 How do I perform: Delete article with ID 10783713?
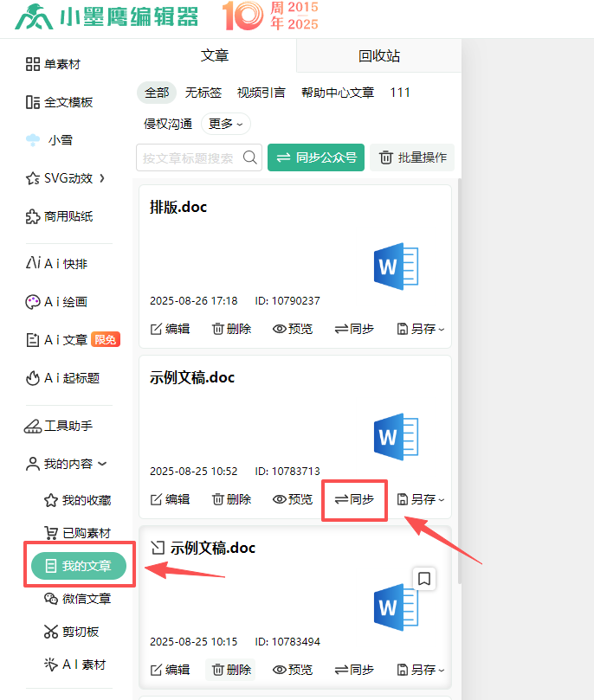point(231,499)
